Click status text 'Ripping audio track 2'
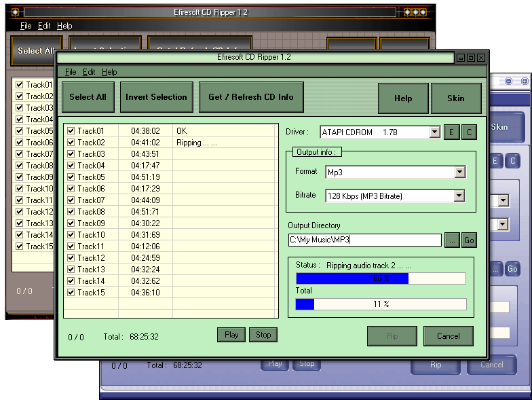532x400 pixels. [368, 266]
